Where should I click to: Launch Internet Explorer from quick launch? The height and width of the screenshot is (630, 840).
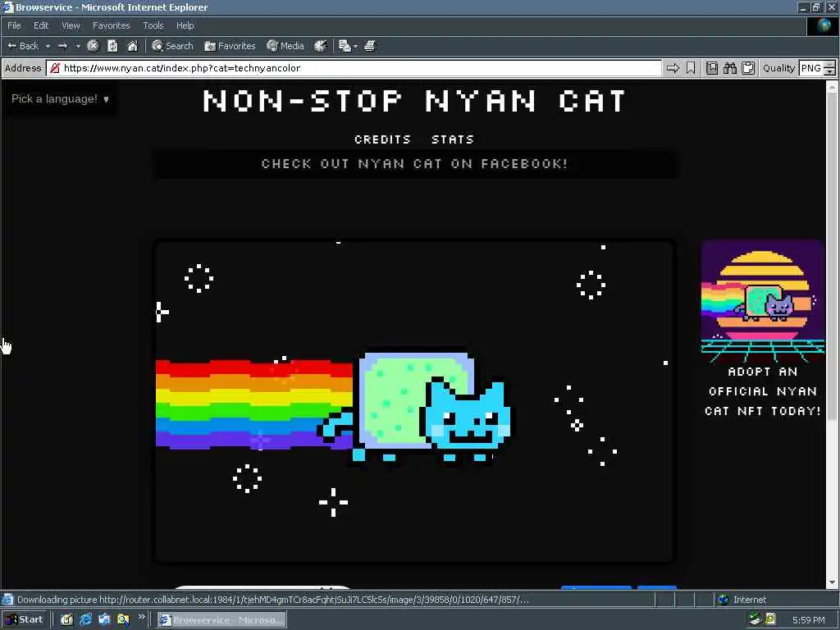point(85,620)
